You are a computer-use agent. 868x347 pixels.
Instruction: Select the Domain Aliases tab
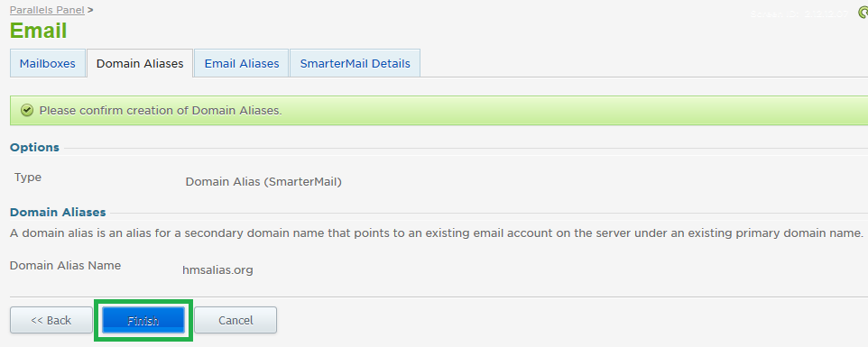[140, 64]
